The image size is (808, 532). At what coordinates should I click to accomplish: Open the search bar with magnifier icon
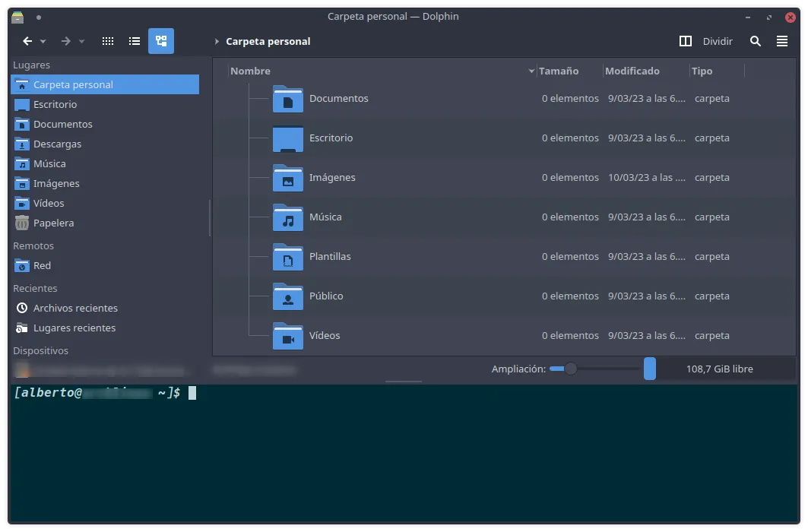756,41
